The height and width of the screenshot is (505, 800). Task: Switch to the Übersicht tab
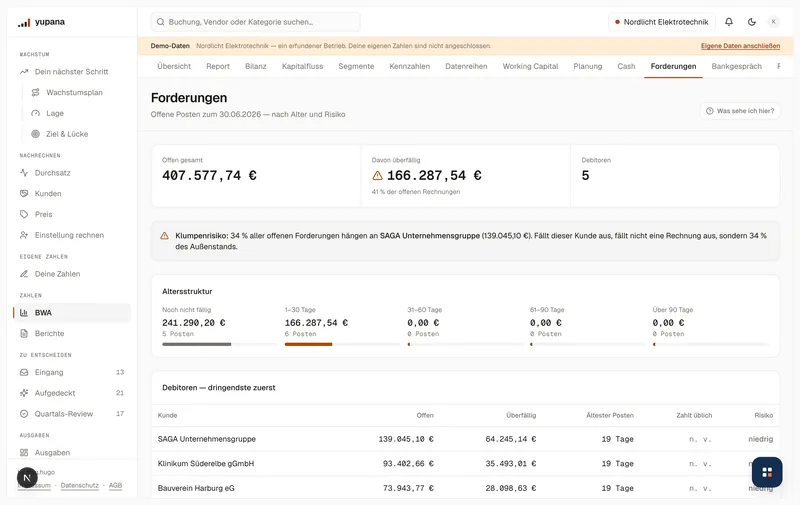(174, 66)
